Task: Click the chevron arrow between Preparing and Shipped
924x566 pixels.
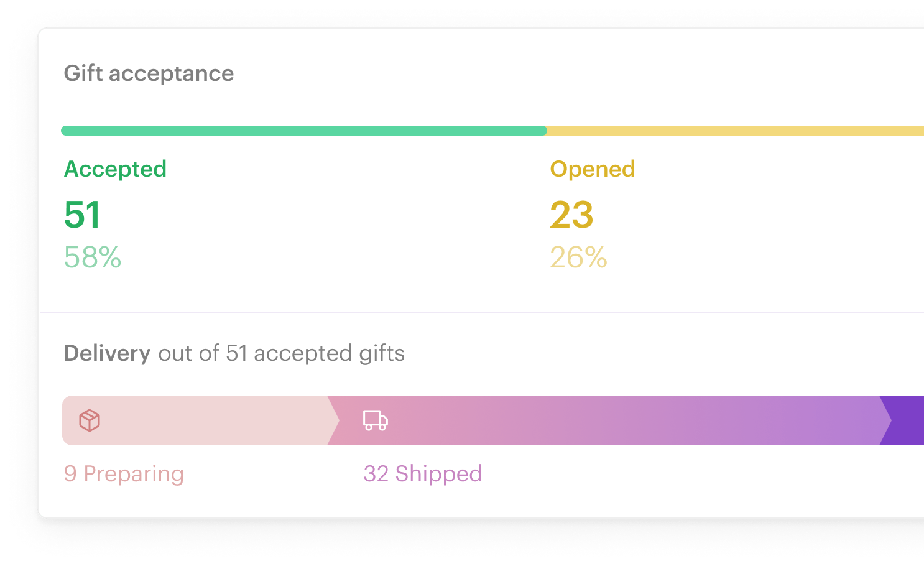Action: [x=333, y=420]
